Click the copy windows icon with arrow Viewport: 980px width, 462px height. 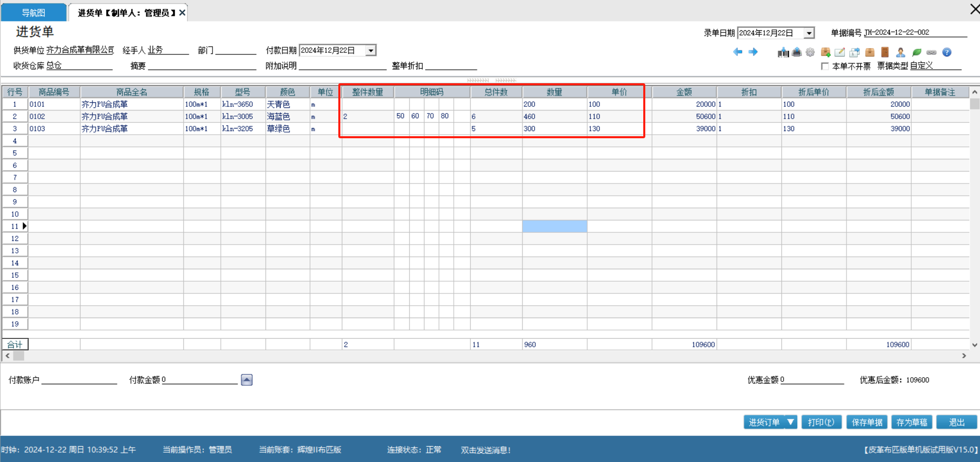pyautogui.click(x=855, y=52)
